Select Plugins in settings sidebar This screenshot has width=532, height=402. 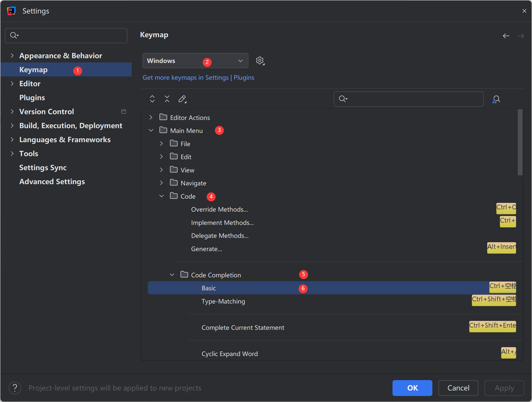tap(32, 97)
